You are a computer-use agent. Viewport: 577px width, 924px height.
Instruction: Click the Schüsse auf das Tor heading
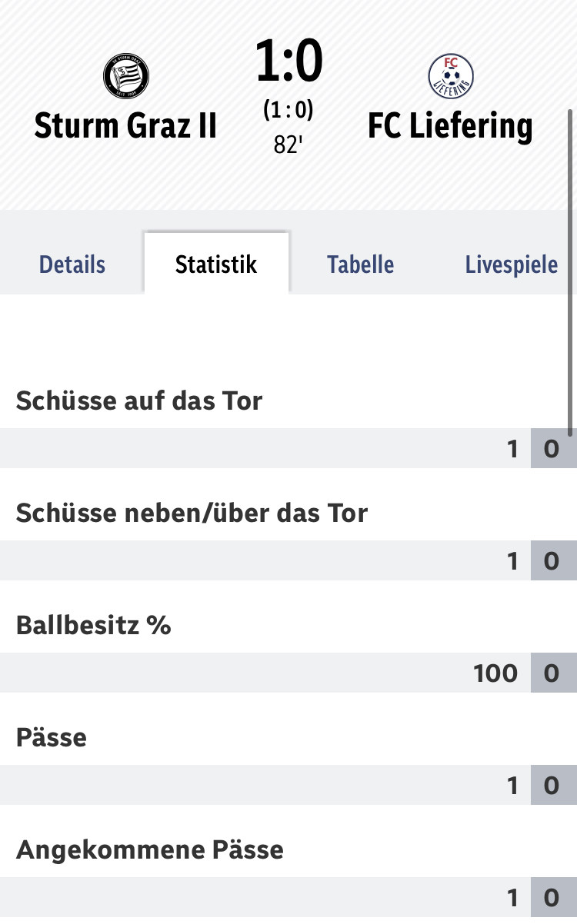139,401
